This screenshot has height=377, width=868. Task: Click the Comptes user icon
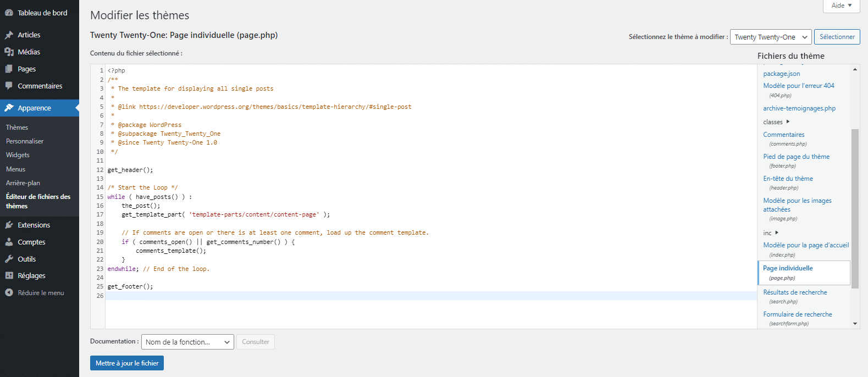(x=9, y=242)
